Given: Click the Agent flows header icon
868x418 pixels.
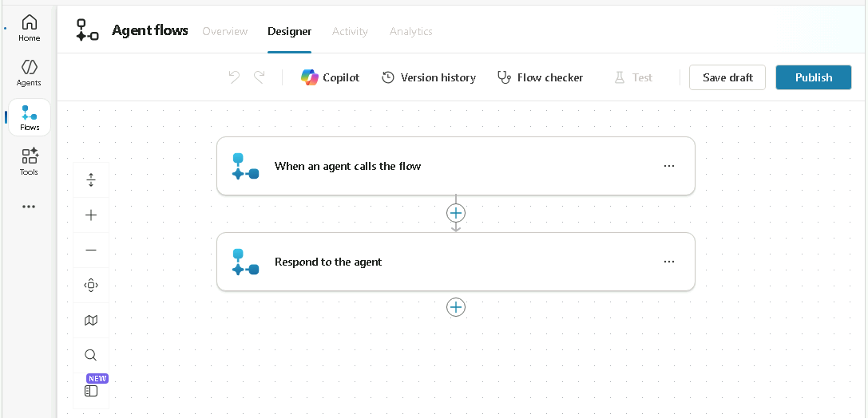Looking at the screenshot, I should pyautogui.click(x=87, y=30).
